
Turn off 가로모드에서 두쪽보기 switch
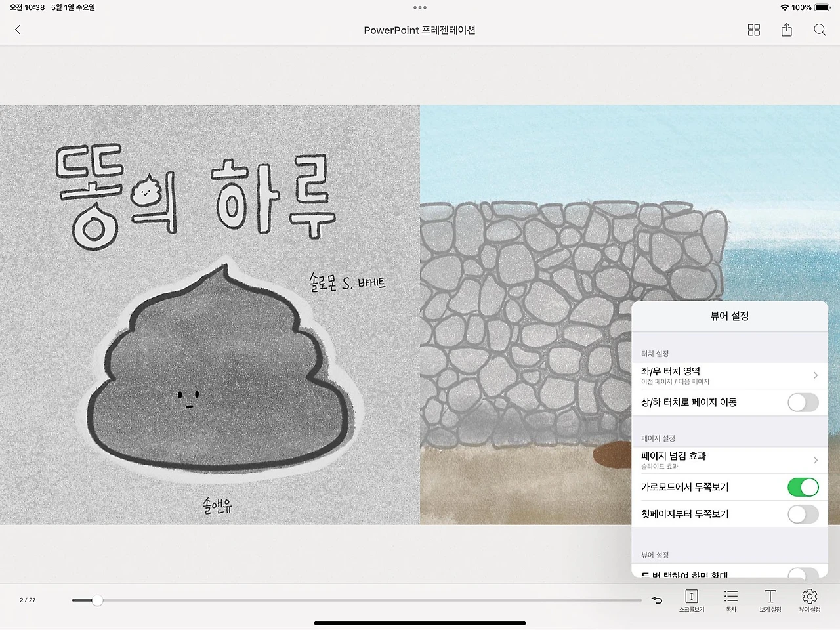pos(803,487)
